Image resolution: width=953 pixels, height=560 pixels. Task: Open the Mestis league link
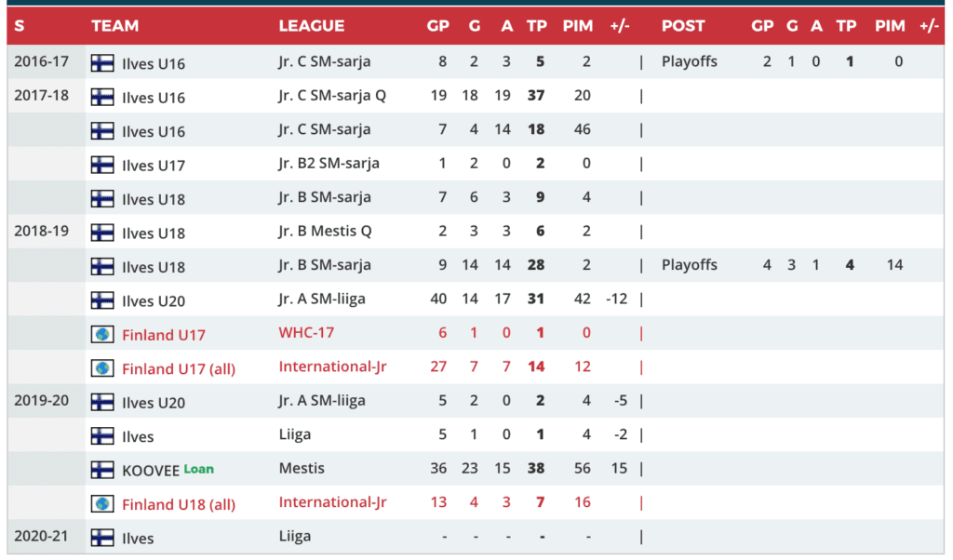[302, 468]
